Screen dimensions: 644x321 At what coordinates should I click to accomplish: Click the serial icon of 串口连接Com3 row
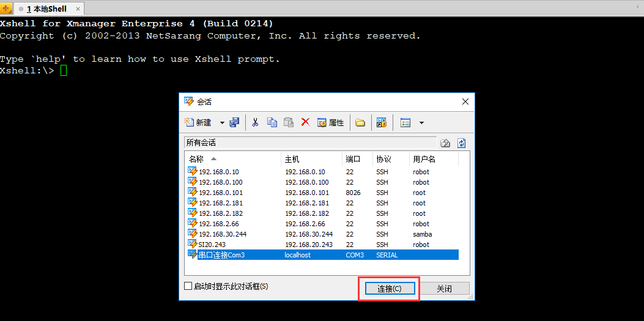pos(192,254)
